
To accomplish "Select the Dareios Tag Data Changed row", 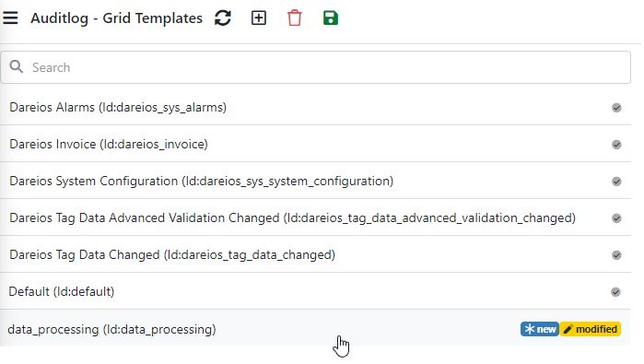I will 315,255.
